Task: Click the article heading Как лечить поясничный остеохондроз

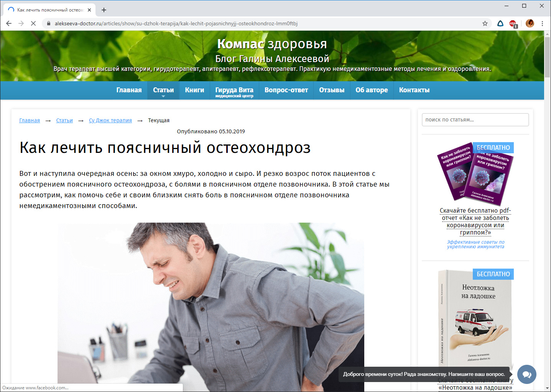Action: coord(165,148)
